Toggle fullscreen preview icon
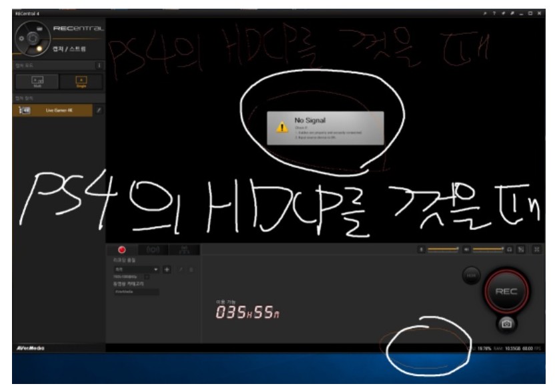Image resolution: width=557 pixels, height=392 pixels. (537, 249)
